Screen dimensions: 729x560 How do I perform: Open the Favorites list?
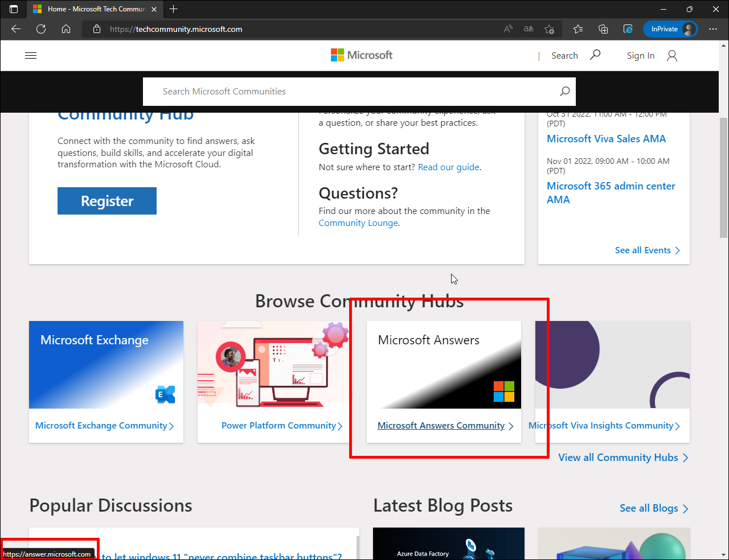pyautogui.click(x=578, y=29)
